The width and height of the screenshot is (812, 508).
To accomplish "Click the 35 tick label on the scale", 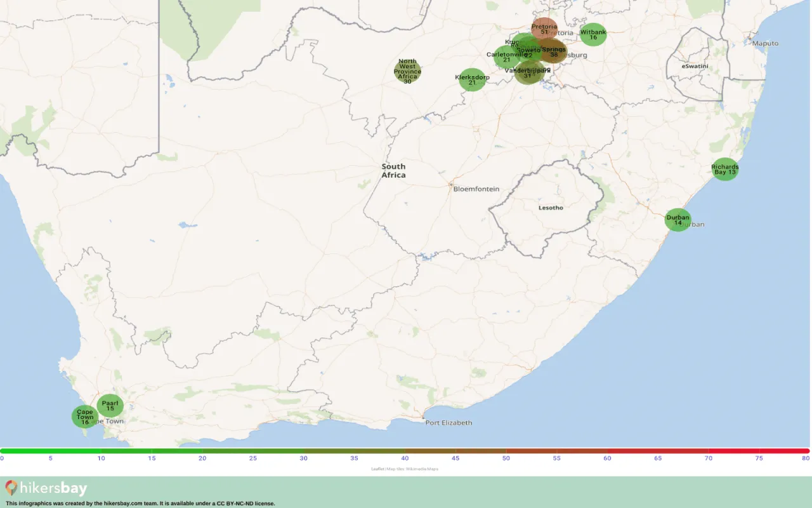I will (x=354, y=458).
